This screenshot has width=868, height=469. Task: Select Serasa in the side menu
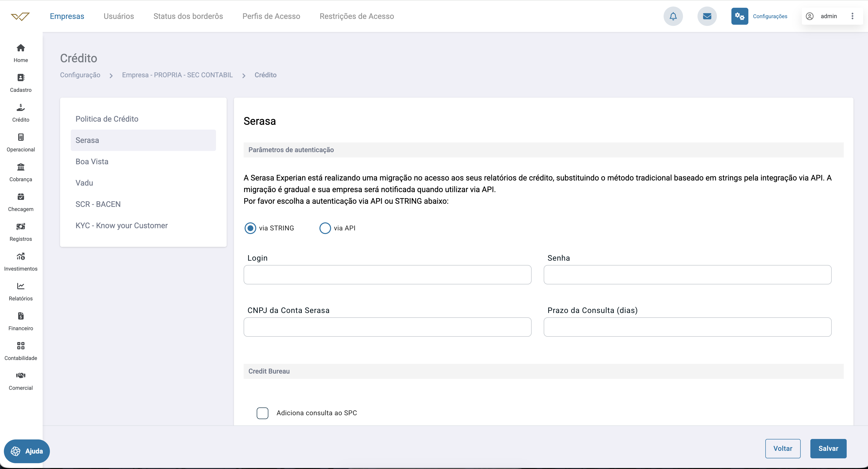143,140
